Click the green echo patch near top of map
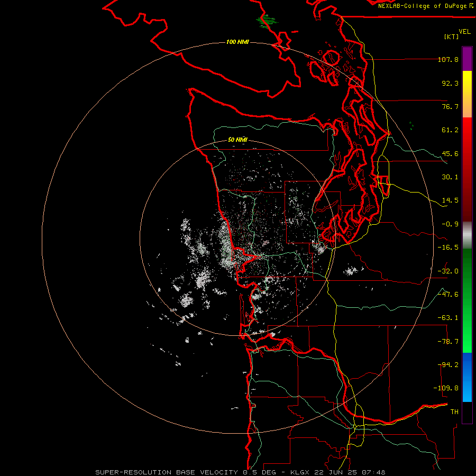The width and height of the screenshot is (476, 476). click(x=267, y=21)
